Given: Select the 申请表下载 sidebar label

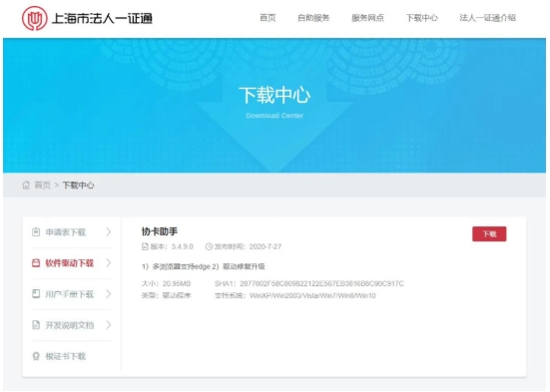Looking at the screenshot, I should pyautogui.click(x=66, y=232).
